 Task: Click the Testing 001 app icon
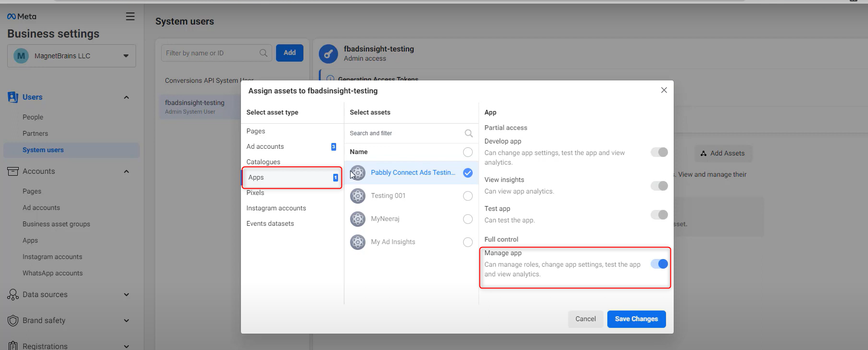(x=358, y=195)
